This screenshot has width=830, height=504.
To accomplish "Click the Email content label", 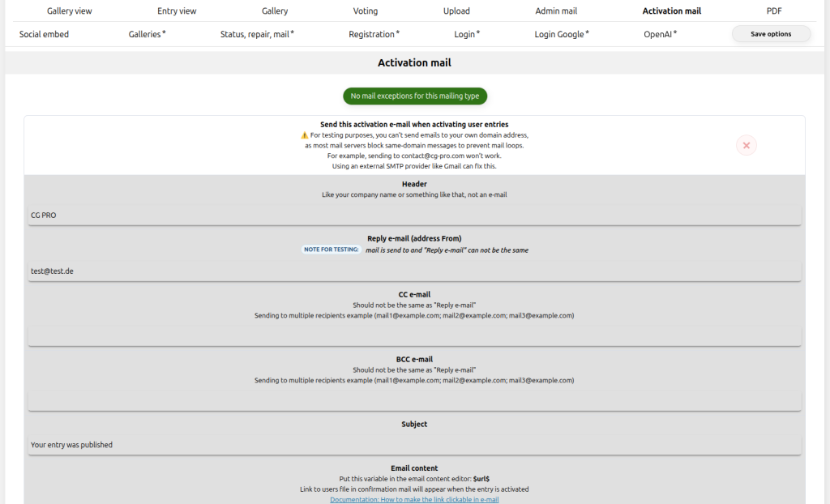I will coord(414,468).
